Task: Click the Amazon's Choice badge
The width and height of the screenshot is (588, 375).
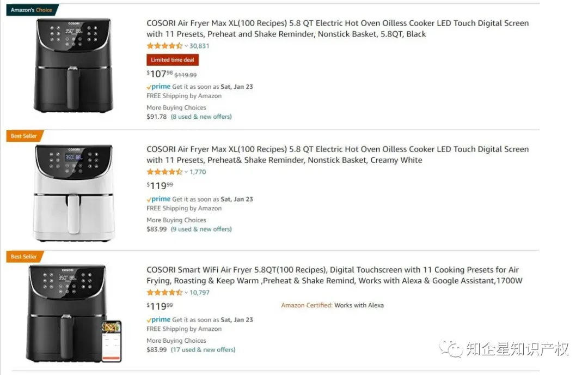Action: 32,10
